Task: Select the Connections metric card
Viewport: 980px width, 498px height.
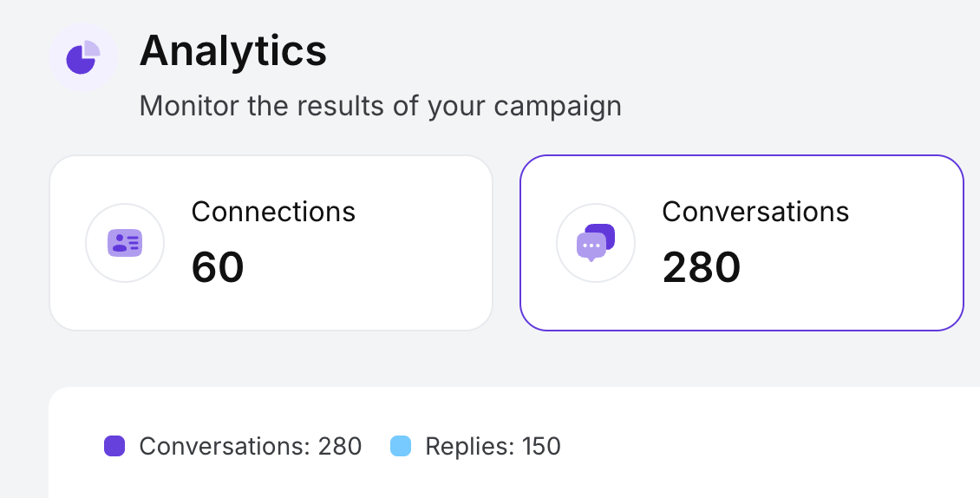Action: [271, 243]
